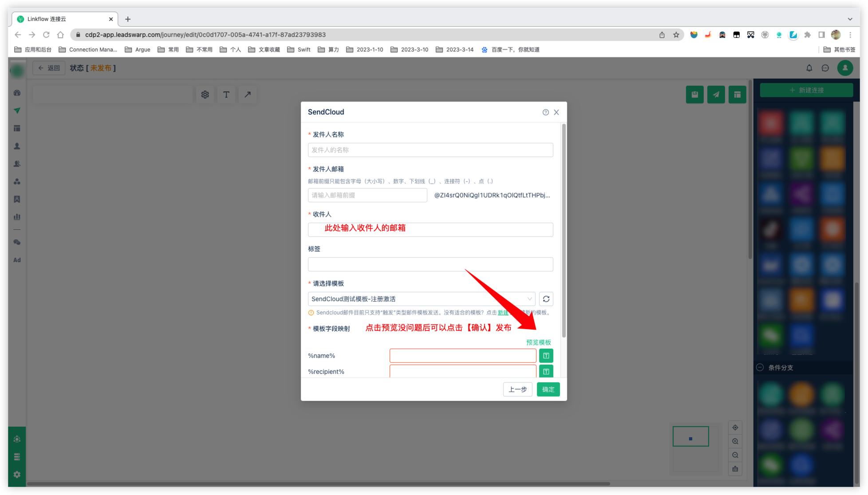Open the journey paper-plane sidebar icon
Screen dimensions: 868x495
pyautogui.click(x=17, y=111)
